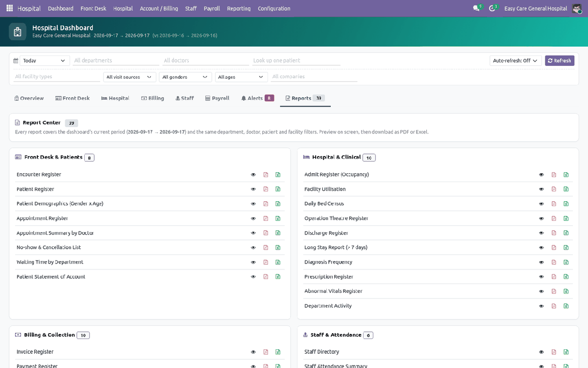Viewport: 588px width, 368px height.
Task: Switch to the Billing dashboard tab
Action: (x=152, y=98)
